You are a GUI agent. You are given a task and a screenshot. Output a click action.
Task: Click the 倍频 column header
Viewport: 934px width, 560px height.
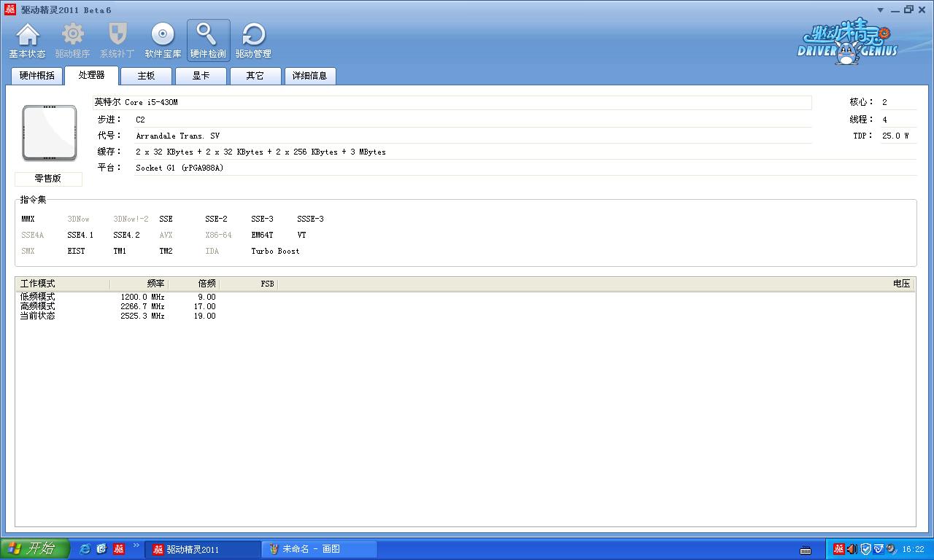coord(194,284)
